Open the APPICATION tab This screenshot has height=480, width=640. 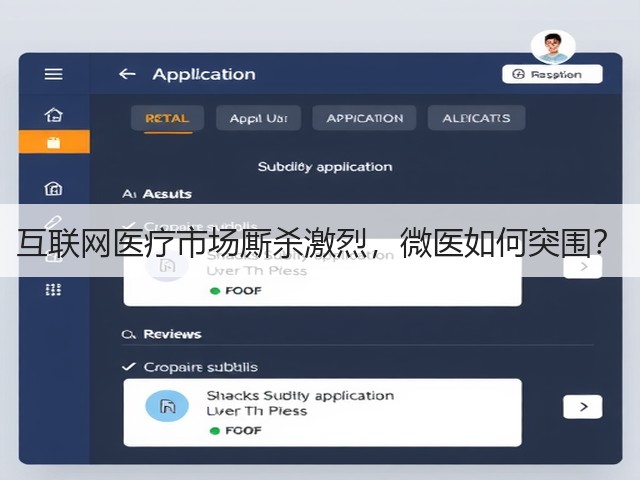coord(364,118)
